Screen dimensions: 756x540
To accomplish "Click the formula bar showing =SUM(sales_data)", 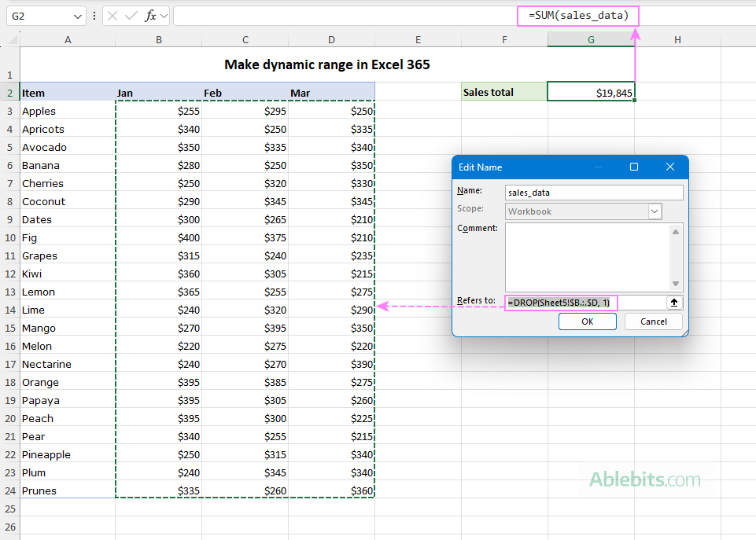I will click(578, 16).
